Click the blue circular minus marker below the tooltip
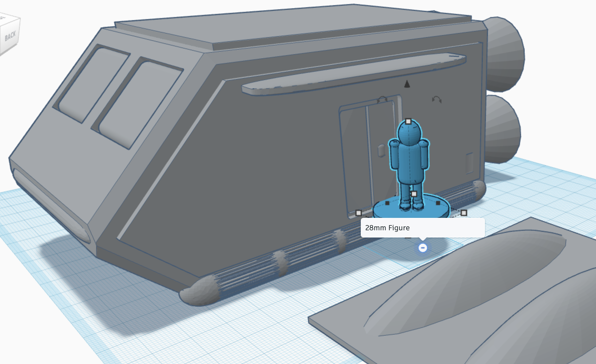 coord(423,248)
